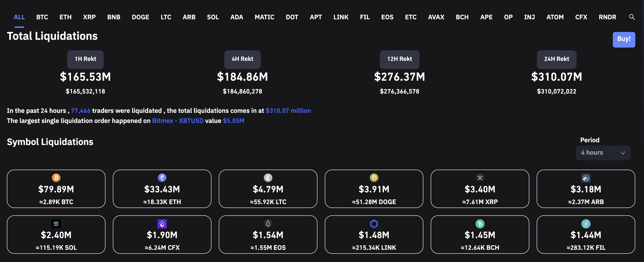Open the Period 4 hours dropdown

(600, 153)
